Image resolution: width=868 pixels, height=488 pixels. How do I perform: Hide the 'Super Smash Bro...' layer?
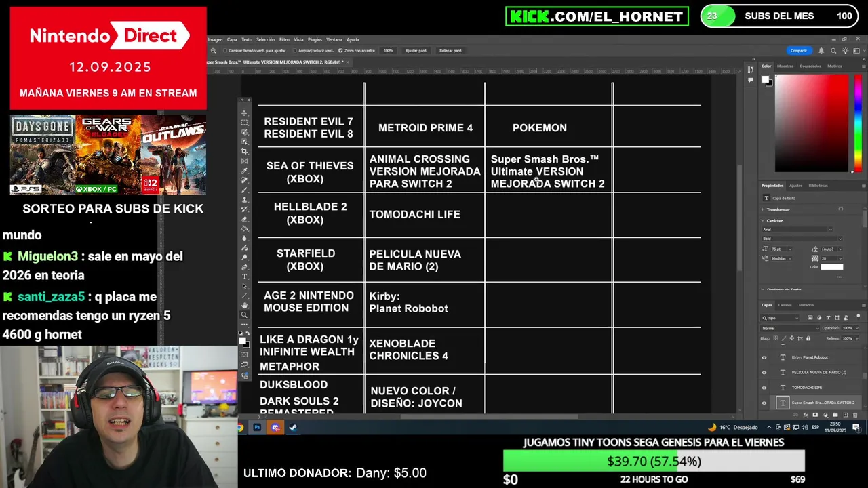pos(764,403)
